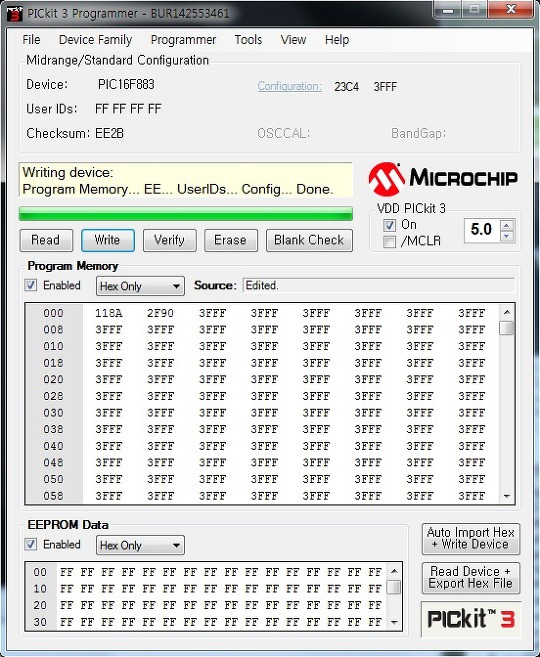540x657 pixels.
Task: Minimize the PICkit 3 Programmer window
Action: pos(448,10)
